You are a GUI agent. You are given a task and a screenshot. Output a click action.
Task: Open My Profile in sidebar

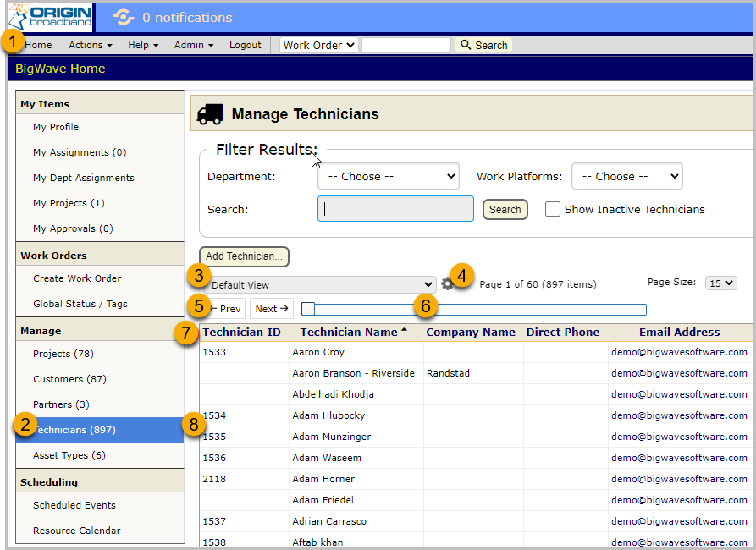(56, 127)
